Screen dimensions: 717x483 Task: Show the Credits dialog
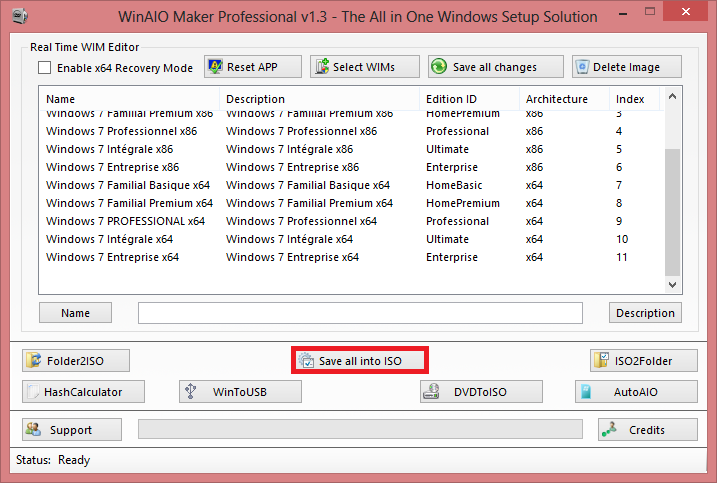pos(647,429)
